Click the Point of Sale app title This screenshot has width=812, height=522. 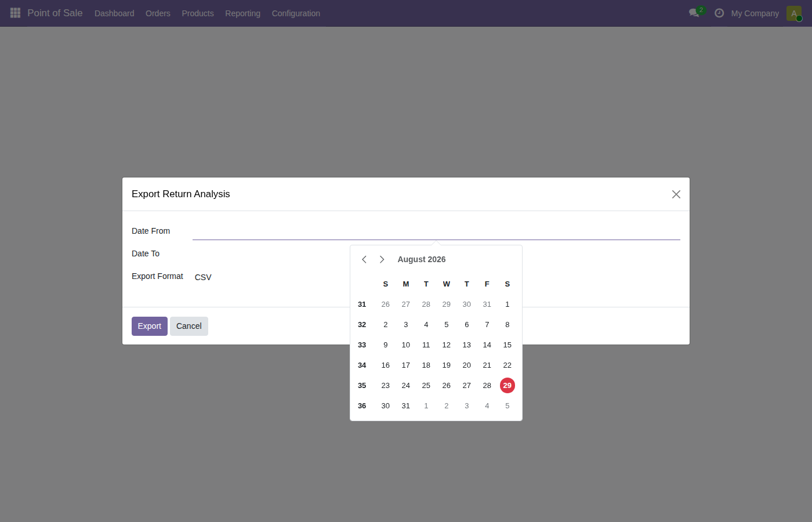[x=55, y=13]
